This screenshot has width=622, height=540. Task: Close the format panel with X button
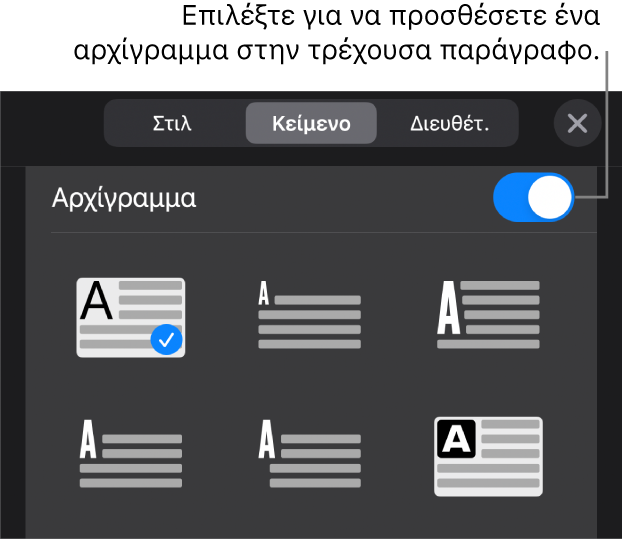[577, 123]
